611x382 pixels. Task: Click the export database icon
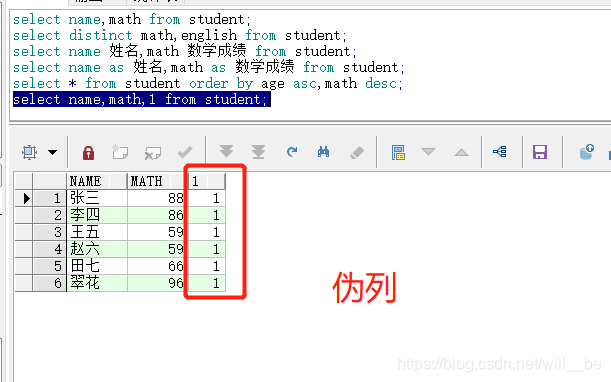[x=587, y=152]
